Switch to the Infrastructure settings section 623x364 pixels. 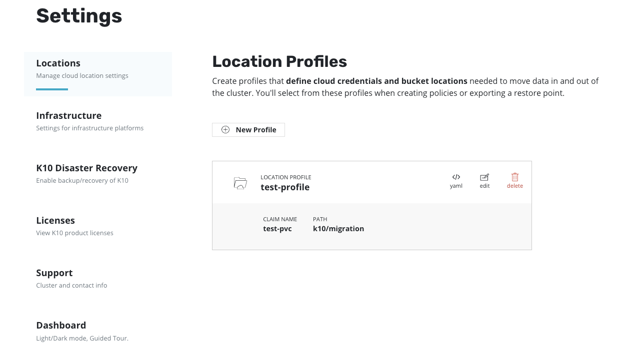point(68,115)
